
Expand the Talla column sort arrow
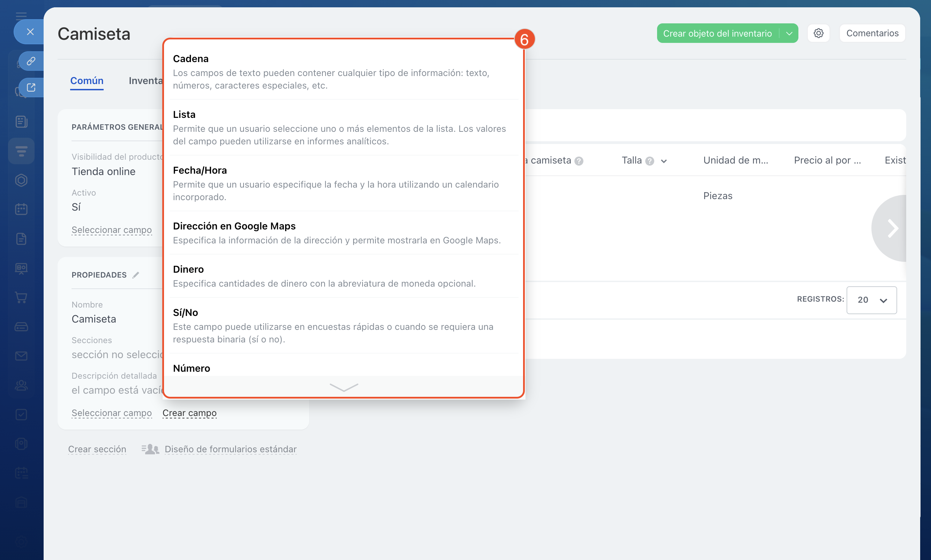click(x=664, y=161)
